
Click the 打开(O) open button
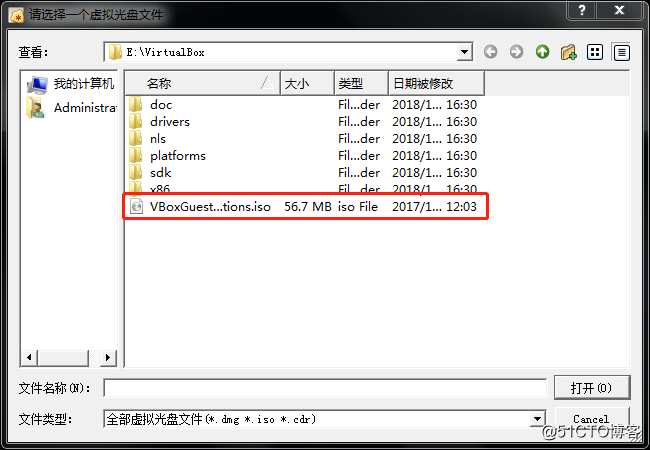592,388
